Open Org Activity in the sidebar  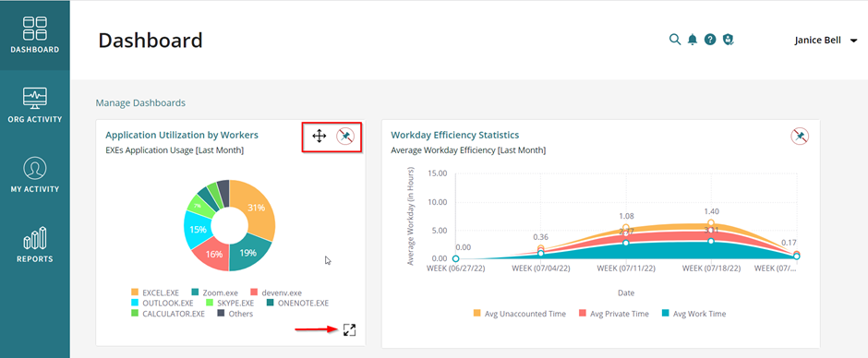point(34,105)
